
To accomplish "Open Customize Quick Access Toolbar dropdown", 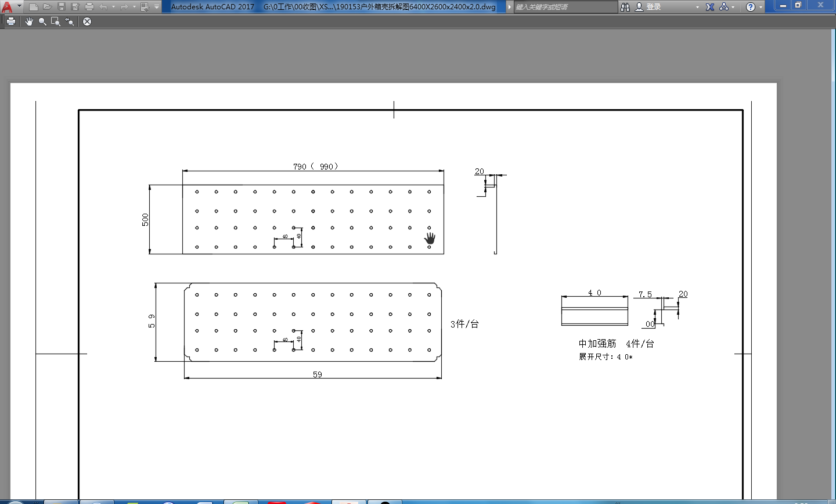I will click(157, 7).
